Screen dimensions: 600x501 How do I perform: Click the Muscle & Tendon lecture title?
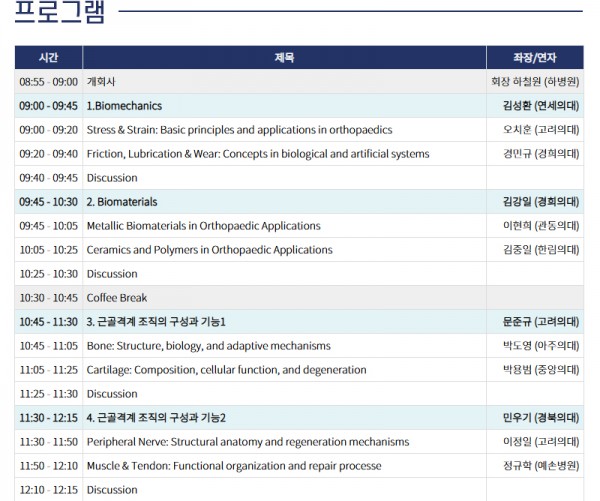coord(234,466)
